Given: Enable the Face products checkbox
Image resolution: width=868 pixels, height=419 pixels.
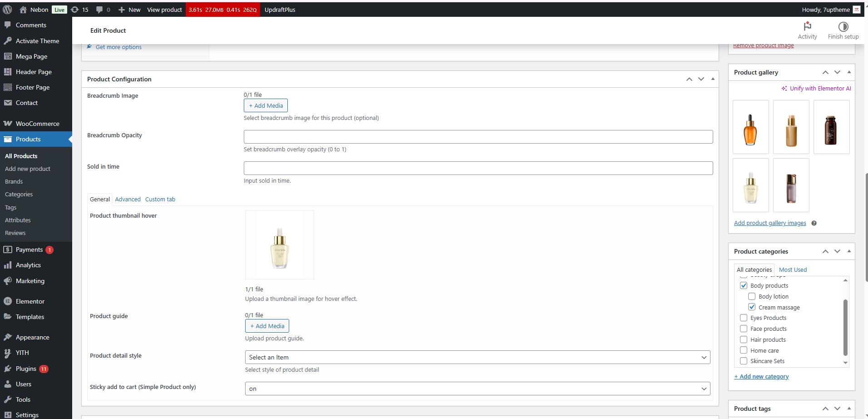Looking at the screenshot, I should pyautogui.click(x=744, y=329).
